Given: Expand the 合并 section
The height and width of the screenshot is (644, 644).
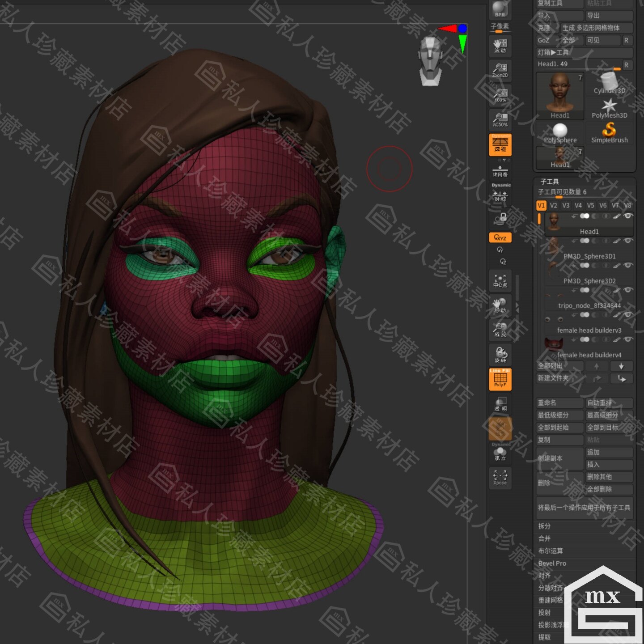Looking at the screenshot, I should [544, 539].
